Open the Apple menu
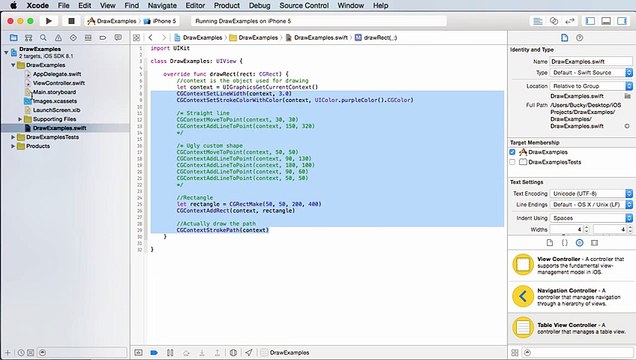Viewport: 636px width, 360px height. pyautogui.click(x=13, y=5)
